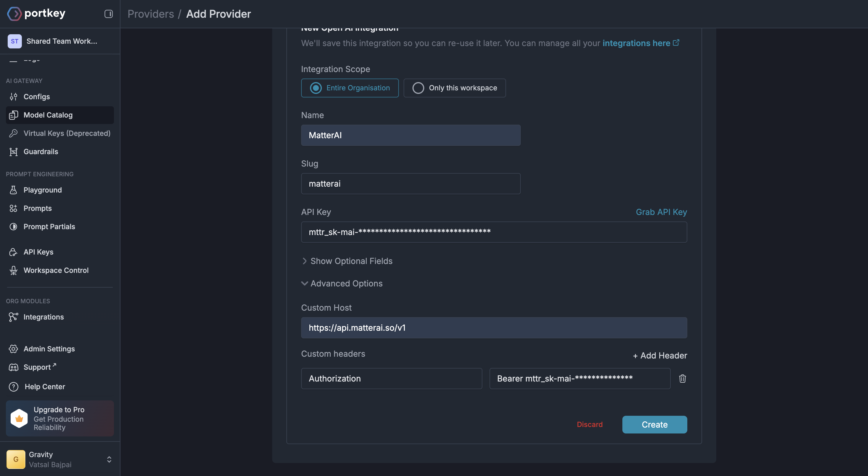Select Only this workspace radio option

point(454,88)
